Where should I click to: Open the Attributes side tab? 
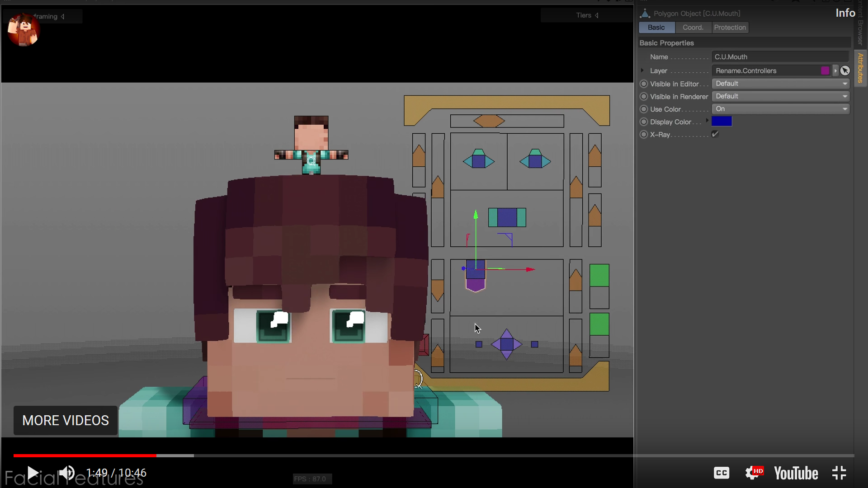point(860,68)
